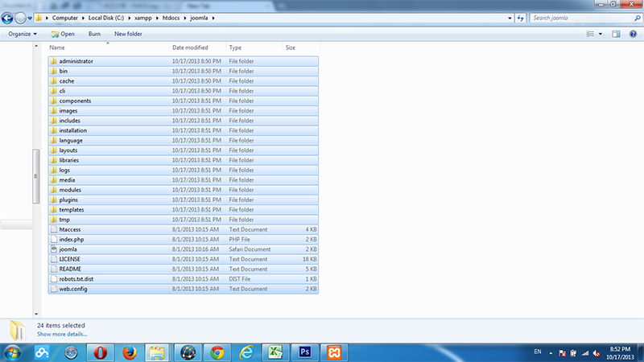Select the layouts folder
Image resolution: width=644 pixels, height=362 pixels.
[x=184, y=150]
